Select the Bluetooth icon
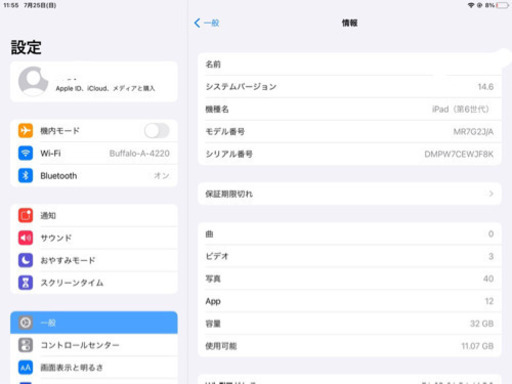 (x=26, y=176)
